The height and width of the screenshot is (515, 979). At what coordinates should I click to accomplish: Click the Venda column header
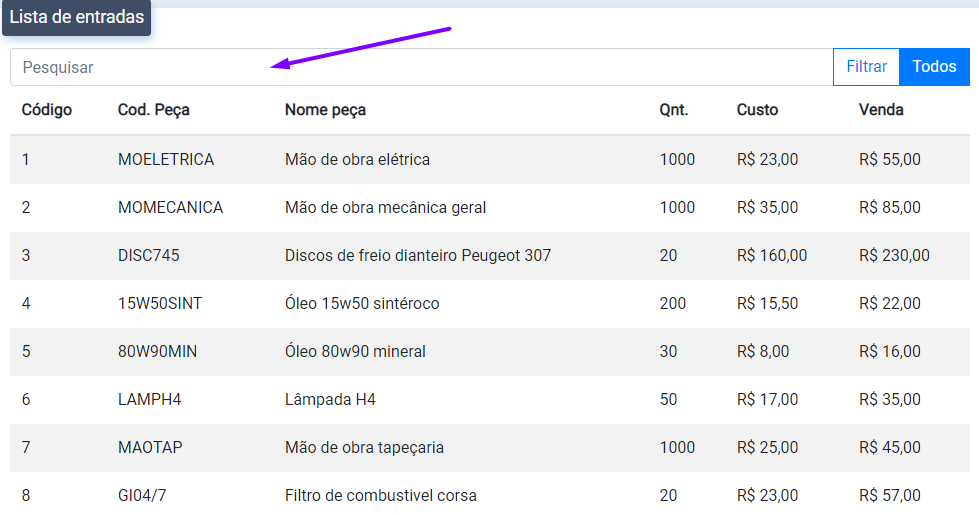click(x=881, y=110)
